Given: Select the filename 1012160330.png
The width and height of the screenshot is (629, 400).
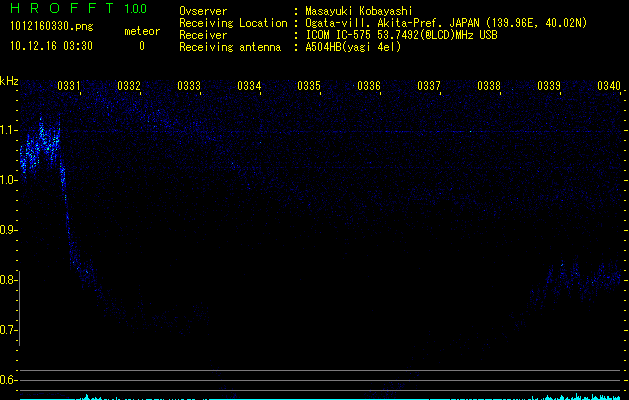Looking at the screenshot, I should point(51,27).
